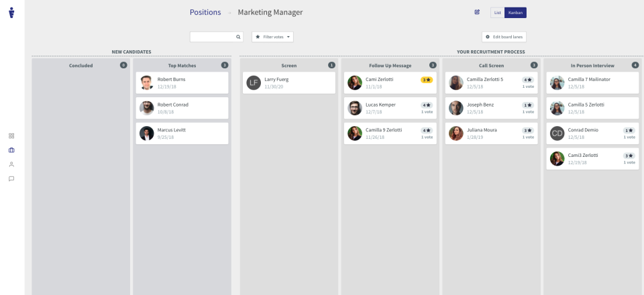Click Lucas Kemper's profile photo

click(x=355, y=108)
